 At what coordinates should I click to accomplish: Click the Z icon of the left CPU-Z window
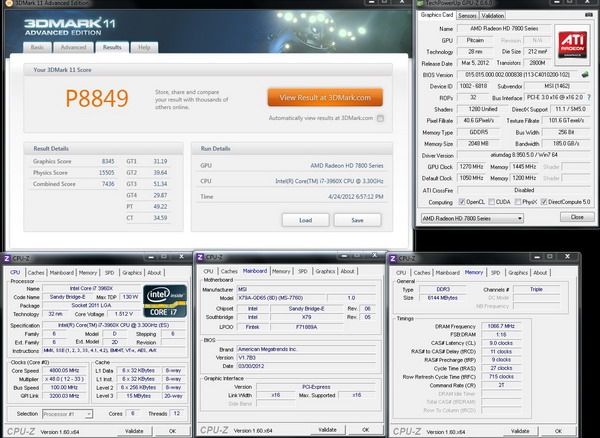click(x=7, y=259)
